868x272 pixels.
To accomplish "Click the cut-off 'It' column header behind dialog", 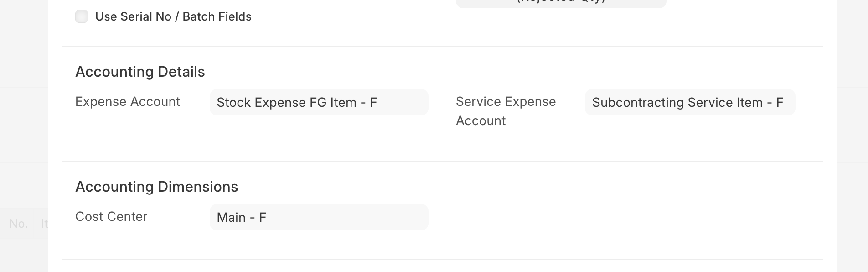I will click(x=44, y=224).
